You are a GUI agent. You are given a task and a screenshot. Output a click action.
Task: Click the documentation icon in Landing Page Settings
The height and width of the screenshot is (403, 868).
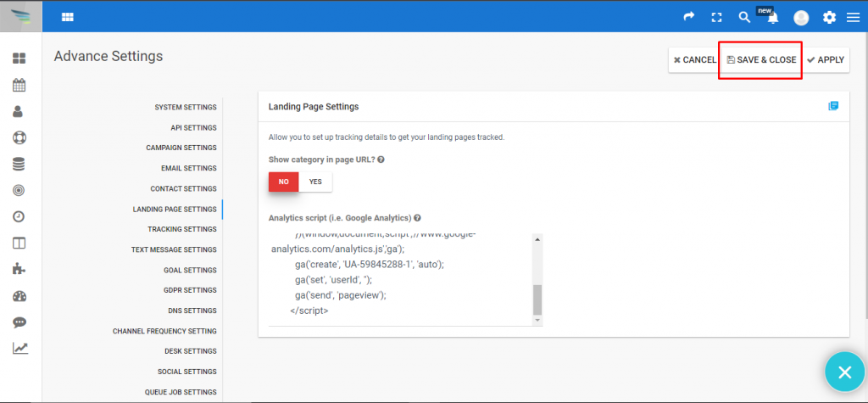tap(833, 106)
